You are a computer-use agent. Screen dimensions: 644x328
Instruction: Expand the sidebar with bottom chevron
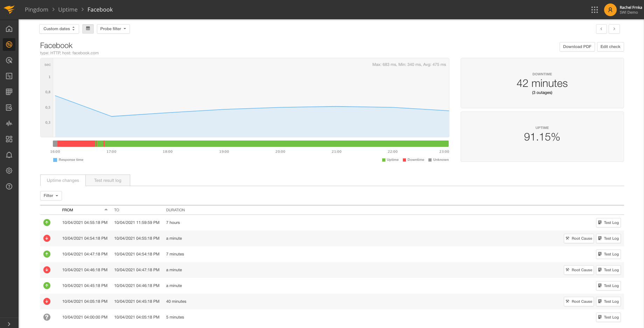click(x=9, y=324)
